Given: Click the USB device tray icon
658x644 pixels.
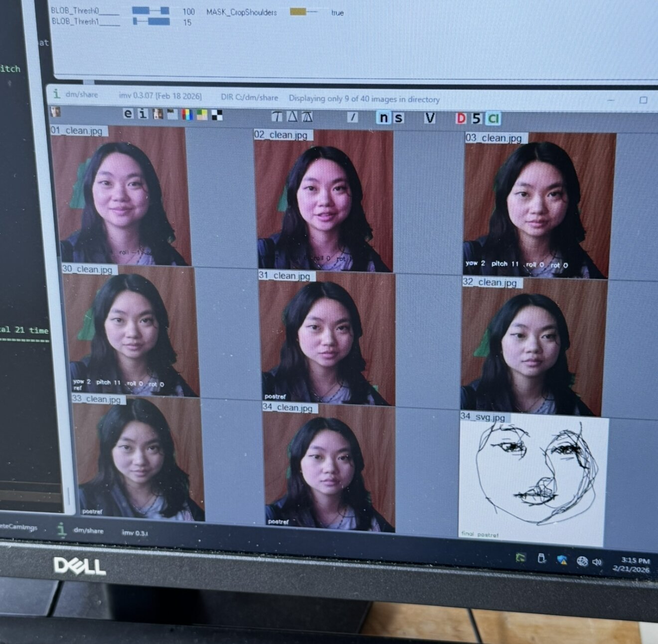Looking at the screenshot, I should (x=542, y=558).
